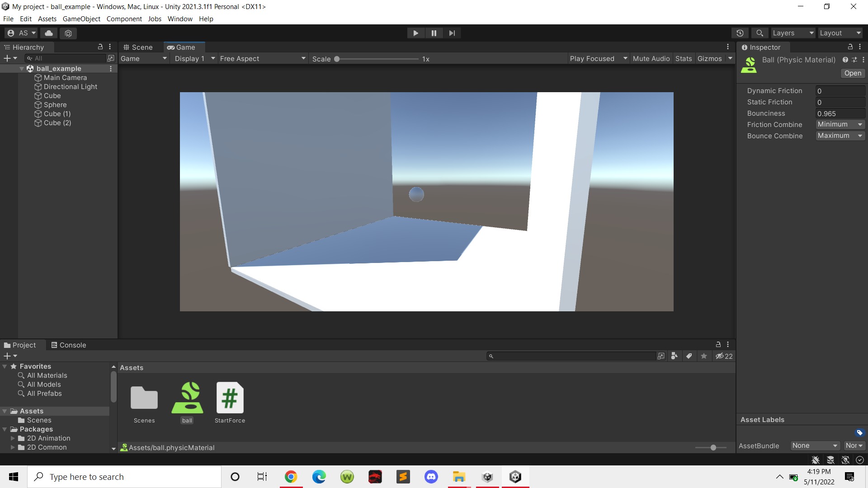Open the Display 1 dropdown
868x488 pixels.
click(x=194, y=59)
